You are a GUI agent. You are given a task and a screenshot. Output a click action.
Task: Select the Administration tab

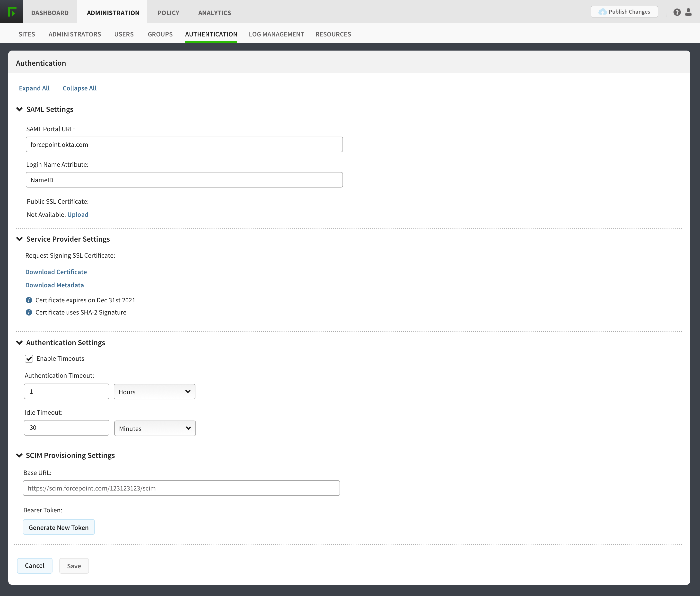113,13
